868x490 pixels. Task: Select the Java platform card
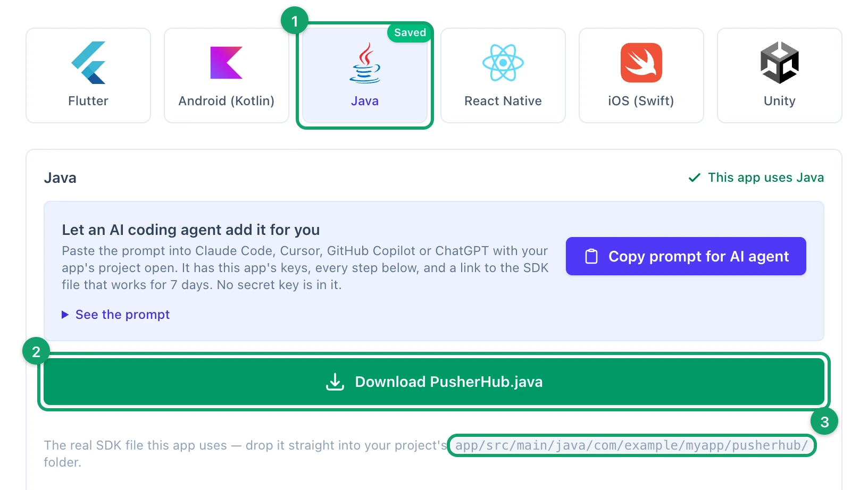tap(365, 75)
